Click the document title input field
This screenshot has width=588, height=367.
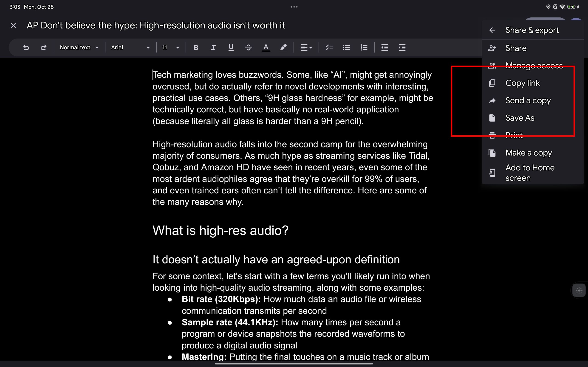157,25
